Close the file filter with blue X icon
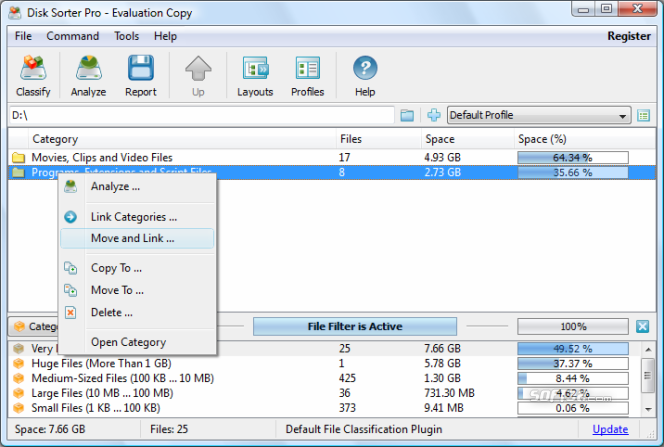Image resolution: width=664 pixels, height=447 pixels. [x=642, y=326]
